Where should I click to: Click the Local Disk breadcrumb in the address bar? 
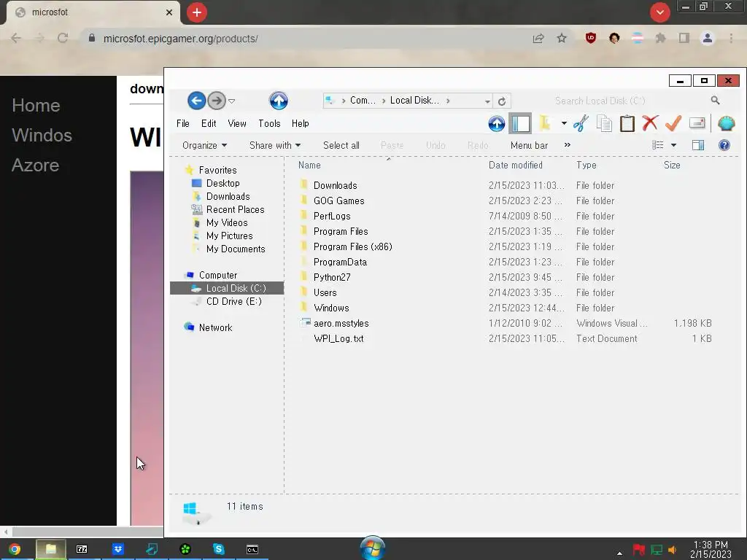click(414, 101)
